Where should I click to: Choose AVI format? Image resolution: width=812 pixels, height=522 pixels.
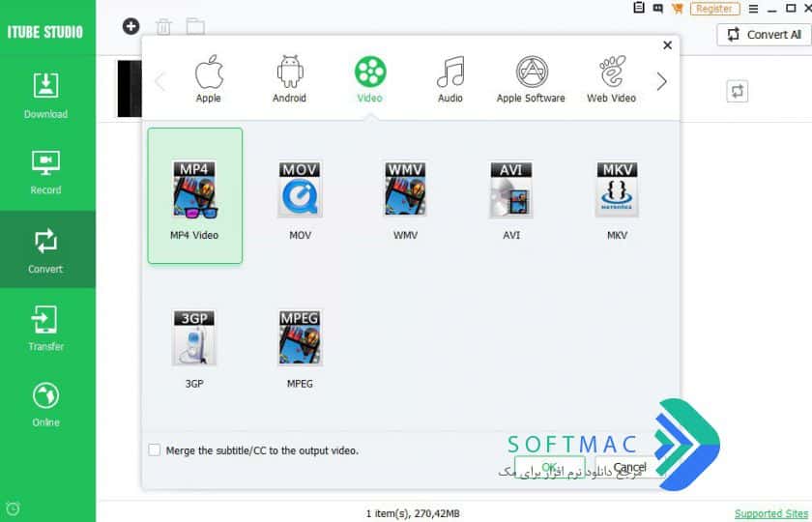(x=511, y=200)
